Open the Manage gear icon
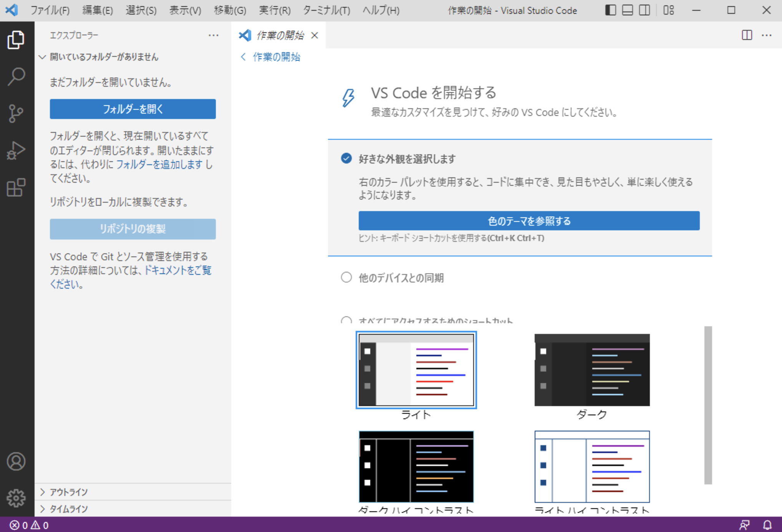 pos(16,498)
